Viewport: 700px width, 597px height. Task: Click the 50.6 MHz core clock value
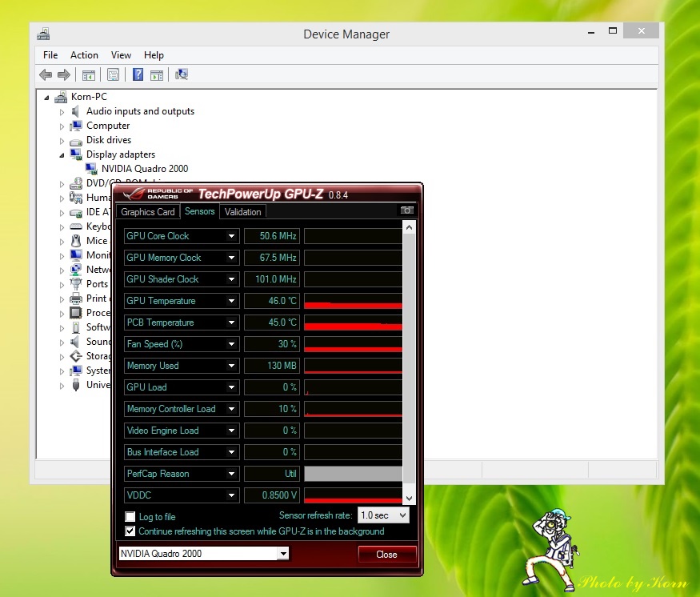272,236
